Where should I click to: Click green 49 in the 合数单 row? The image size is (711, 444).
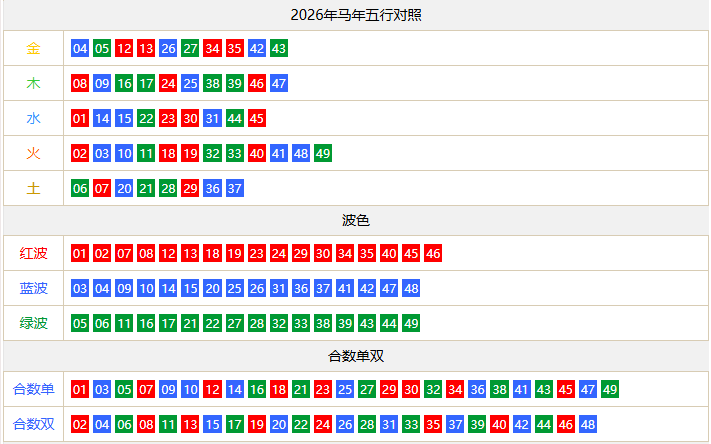click(610, 389)
